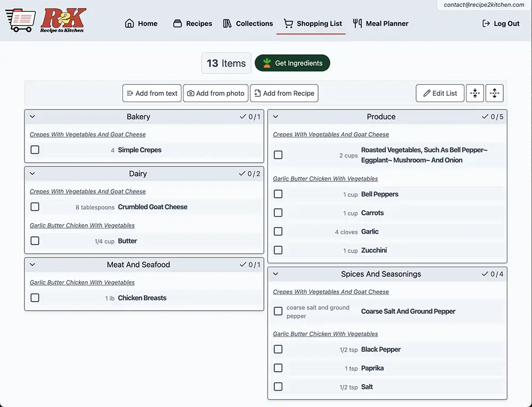This screenshot has width=532, height=407.
Task: Collapse the Spices And Seasonings section
Action: pos(276,274)
